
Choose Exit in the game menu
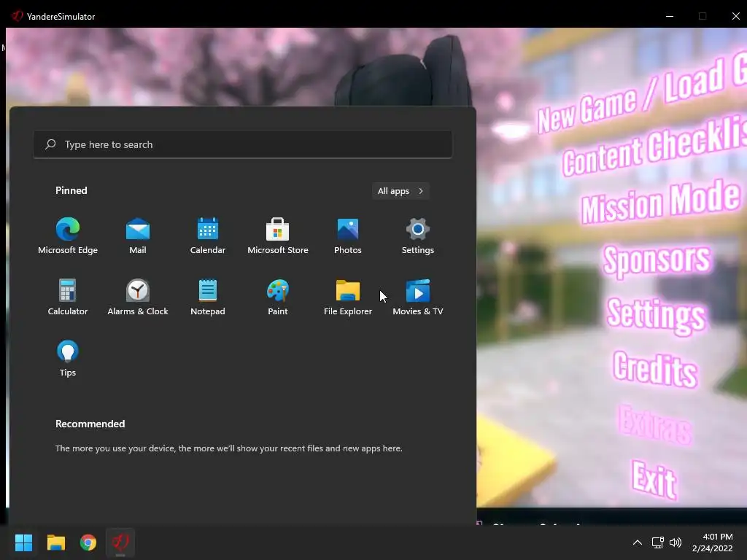[x=654, y=479]
